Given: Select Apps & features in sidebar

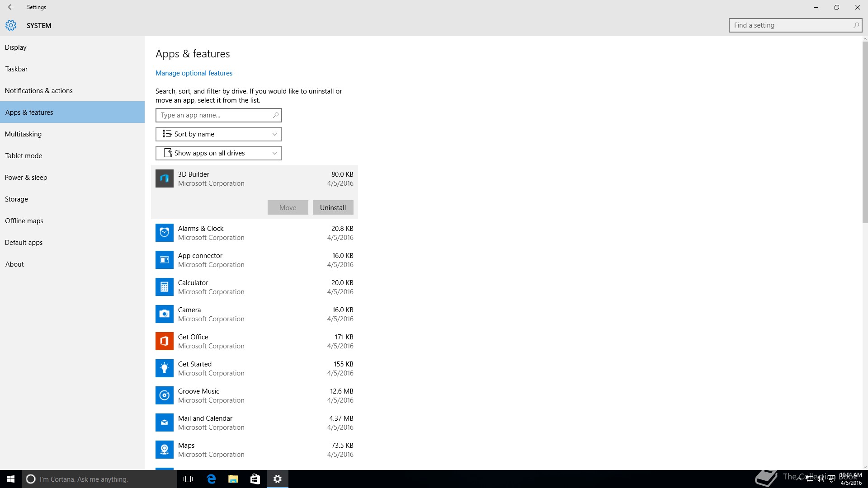Looking at the screenshot, I should pos(72,112).
